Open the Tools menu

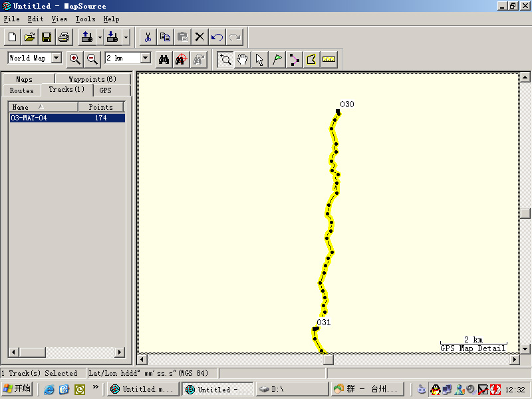(x=85, y=19)
